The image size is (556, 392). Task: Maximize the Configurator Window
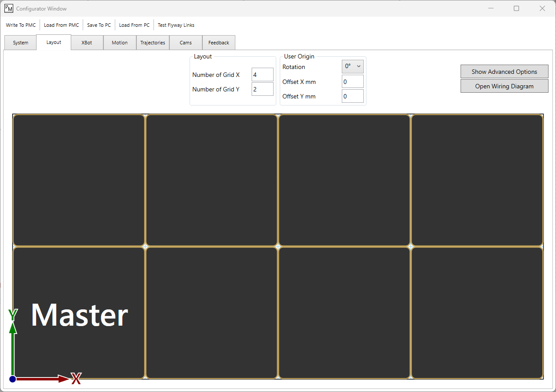[516, 8]
